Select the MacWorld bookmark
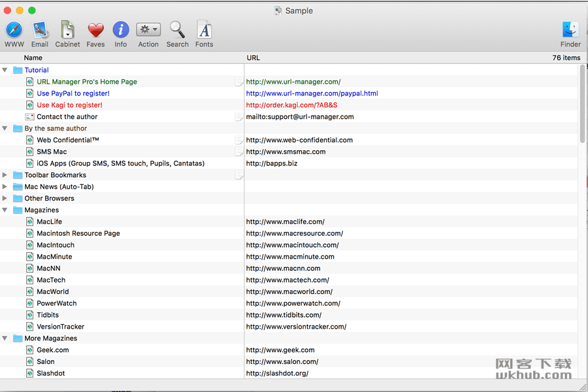The image size is (588, 392). point(52,291)
